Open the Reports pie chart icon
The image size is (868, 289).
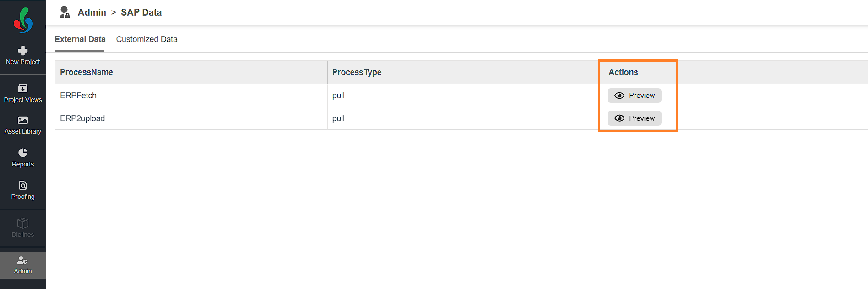pos(23,153)
